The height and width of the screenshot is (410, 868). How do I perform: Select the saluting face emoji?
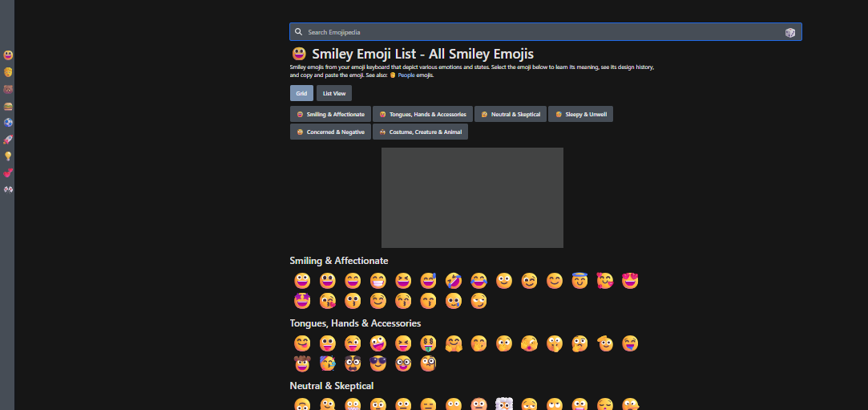[x=605, y=343]
